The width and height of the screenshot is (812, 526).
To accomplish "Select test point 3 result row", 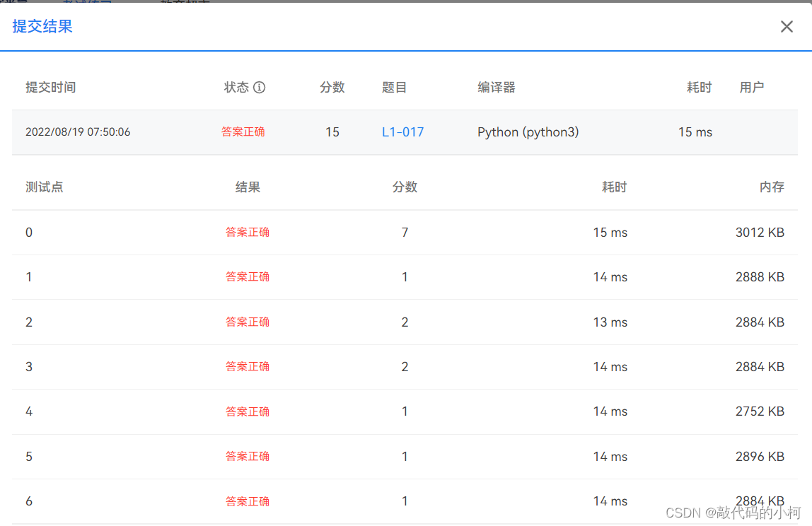I will coord(248,366).
